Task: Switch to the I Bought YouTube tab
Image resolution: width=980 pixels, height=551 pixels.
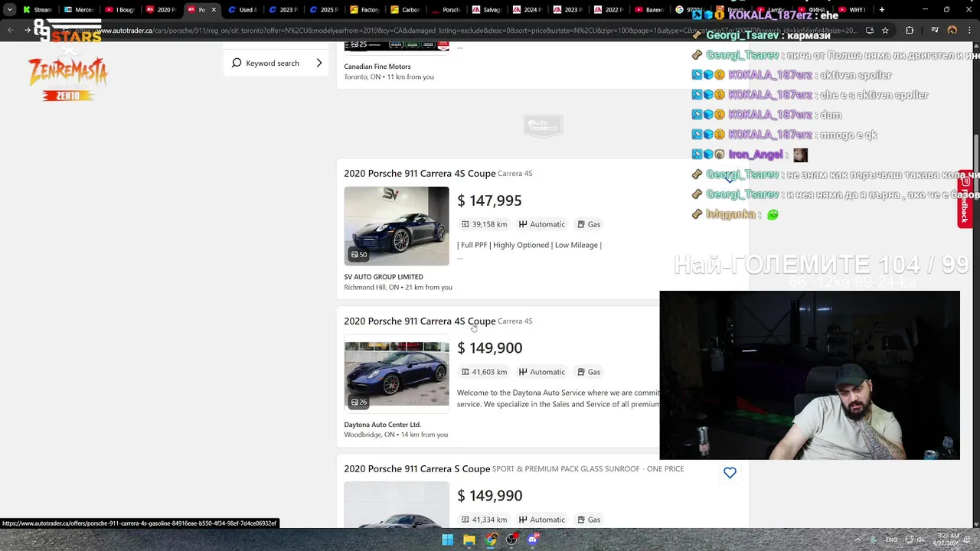Action: click(x=119, y=10)
